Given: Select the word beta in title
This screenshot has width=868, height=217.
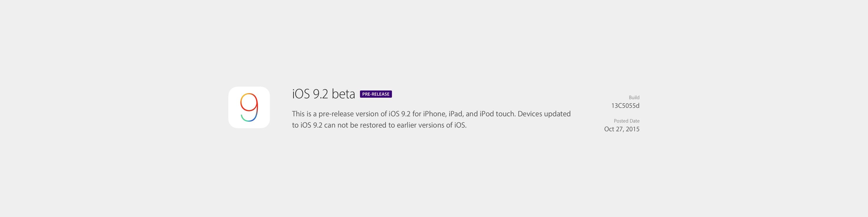Looking at the screenshot, I should point(343,94).
